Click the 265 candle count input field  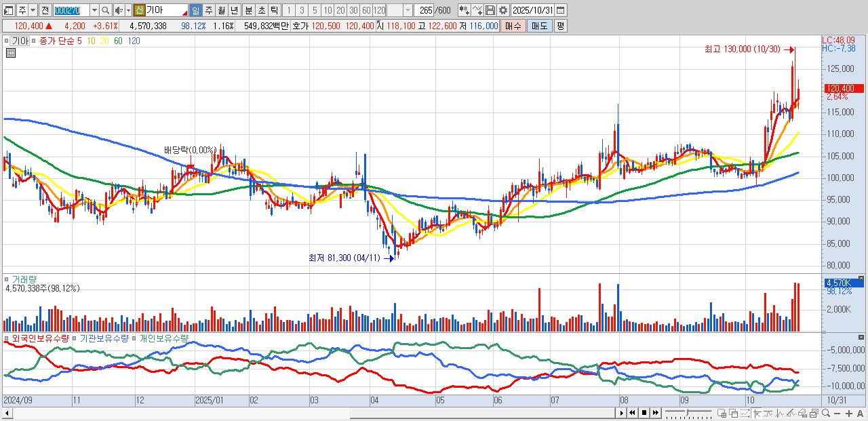click(425, 10)
